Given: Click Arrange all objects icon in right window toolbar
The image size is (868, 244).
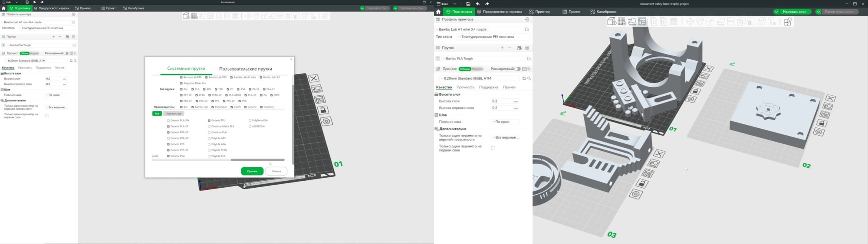Looking at the screenshot, I should pos(642,21).
